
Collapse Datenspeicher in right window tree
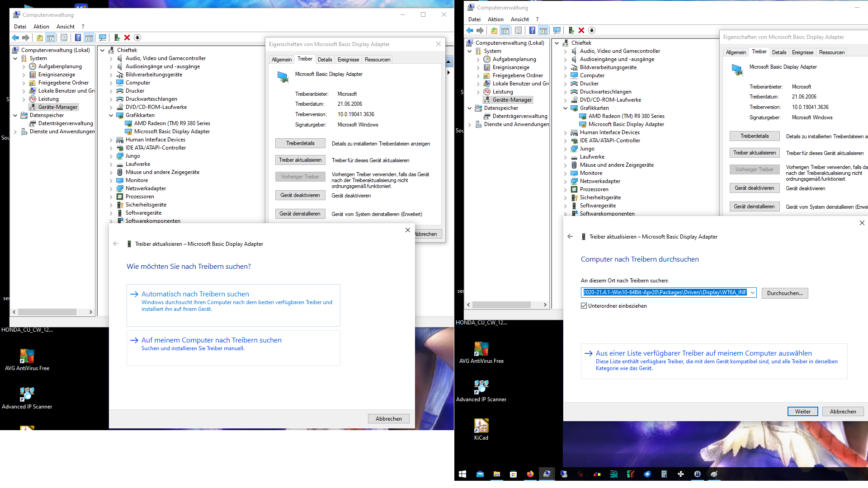coord(469,108)
